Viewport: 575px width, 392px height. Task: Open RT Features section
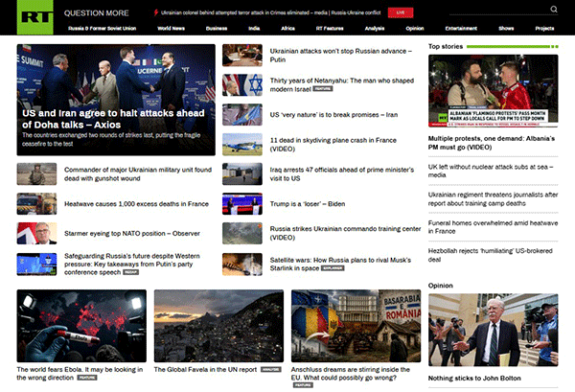pyautogui.click(x=330, y=28)
